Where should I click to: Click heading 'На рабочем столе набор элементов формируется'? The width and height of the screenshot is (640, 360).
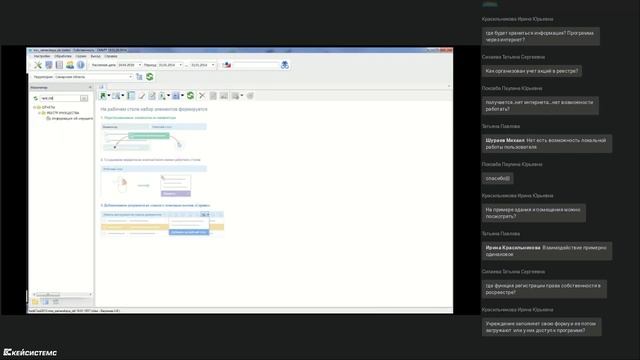154,109
